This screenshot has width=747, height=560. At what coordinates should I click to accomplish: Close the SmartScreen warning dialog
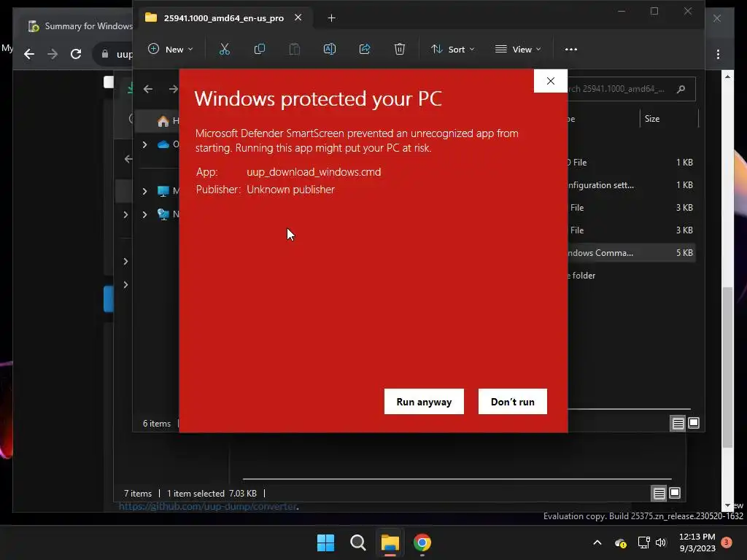tap(551, 81)
